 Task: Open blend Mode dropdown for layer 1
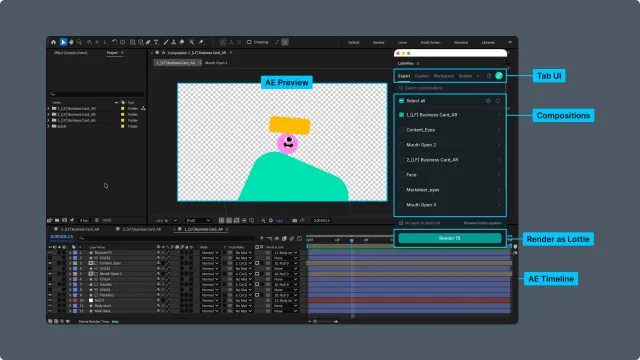(x=209, y=253)
